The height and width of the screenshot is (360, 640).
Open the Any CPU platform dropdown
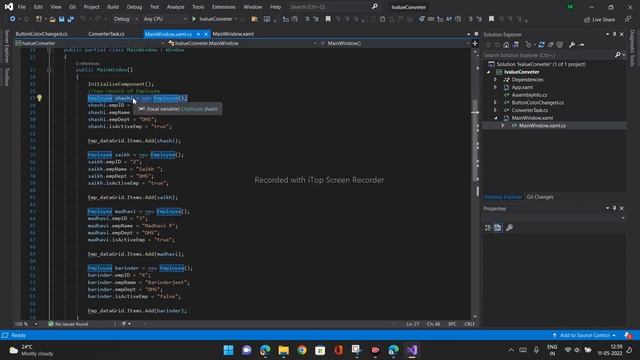tap(164, 19)
